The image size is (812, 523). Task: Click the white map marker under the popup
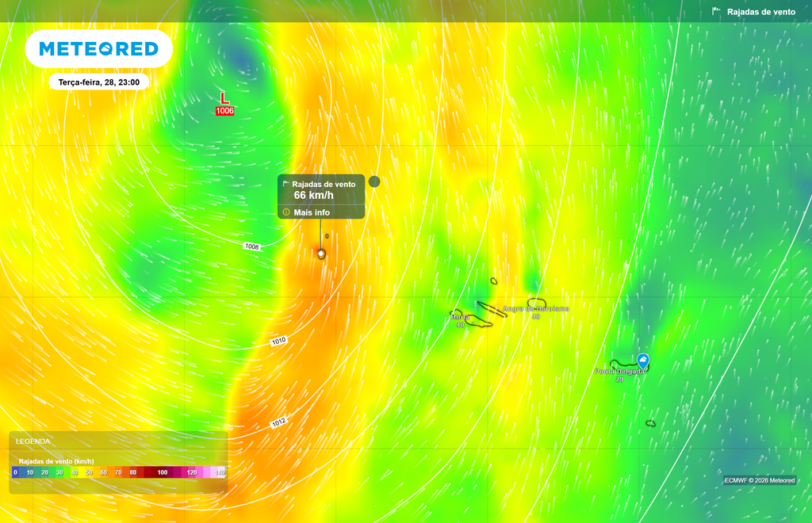(321, 254)
